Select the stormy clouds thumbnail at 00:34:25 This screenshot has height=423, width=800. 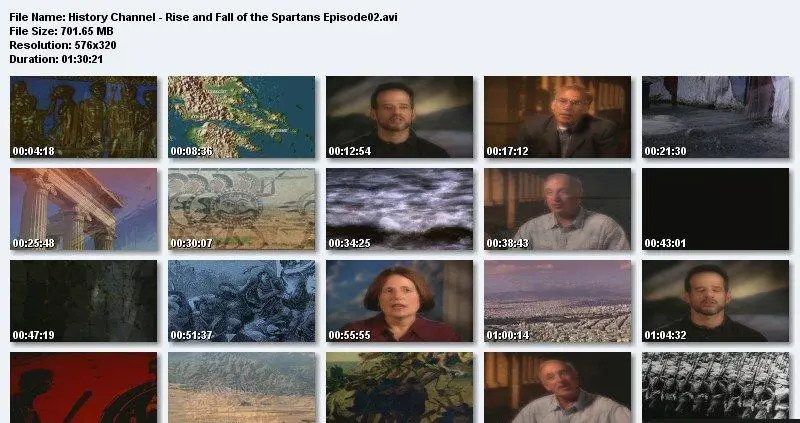tap(399, 209)
